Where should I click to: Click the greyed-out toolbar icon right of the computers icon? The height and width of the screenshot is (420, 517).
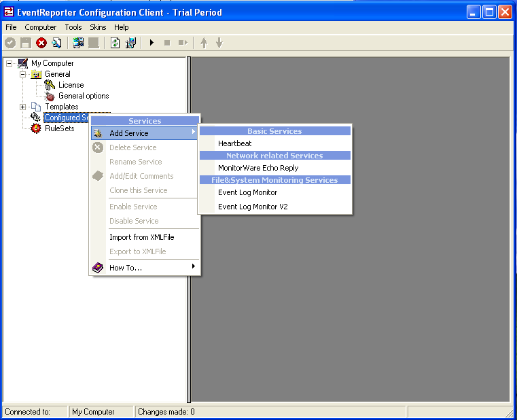[94, 43]
